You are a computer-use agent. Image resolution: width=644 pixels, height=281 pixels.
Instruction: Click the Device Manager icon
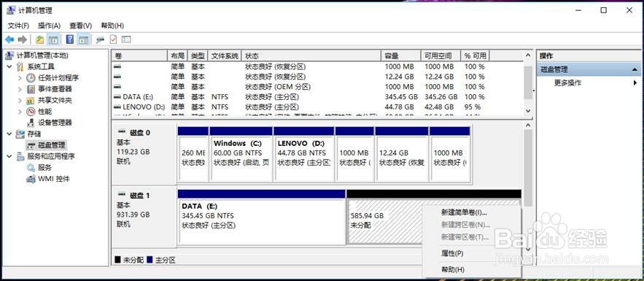pyautogui.click(x=31, y=123)
